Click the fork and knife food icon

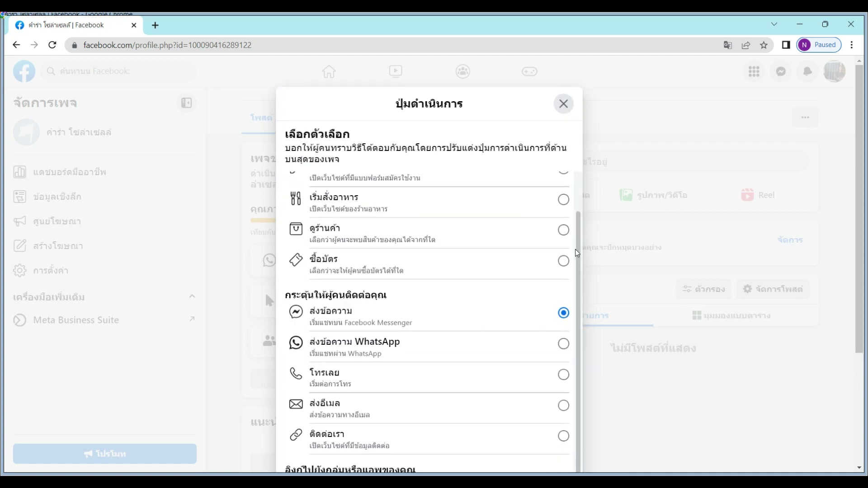(x=296, y=198)
